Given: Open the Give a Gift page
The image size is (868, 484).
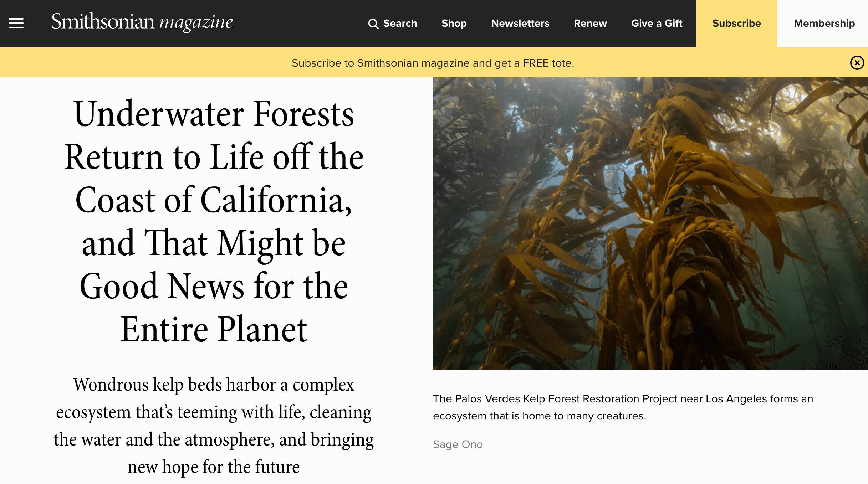Looking at the screenshot, I should click(657, 23).
